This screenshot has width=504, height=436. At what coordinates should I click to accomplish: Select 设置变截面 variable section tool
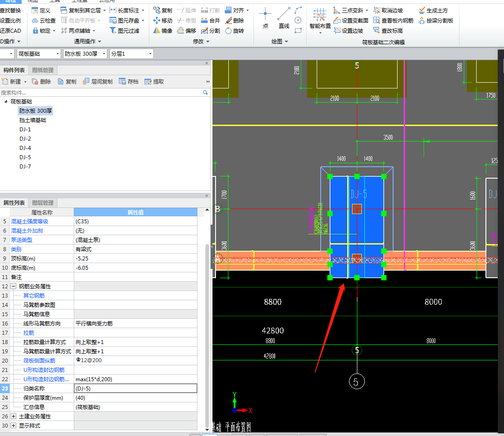351,21
